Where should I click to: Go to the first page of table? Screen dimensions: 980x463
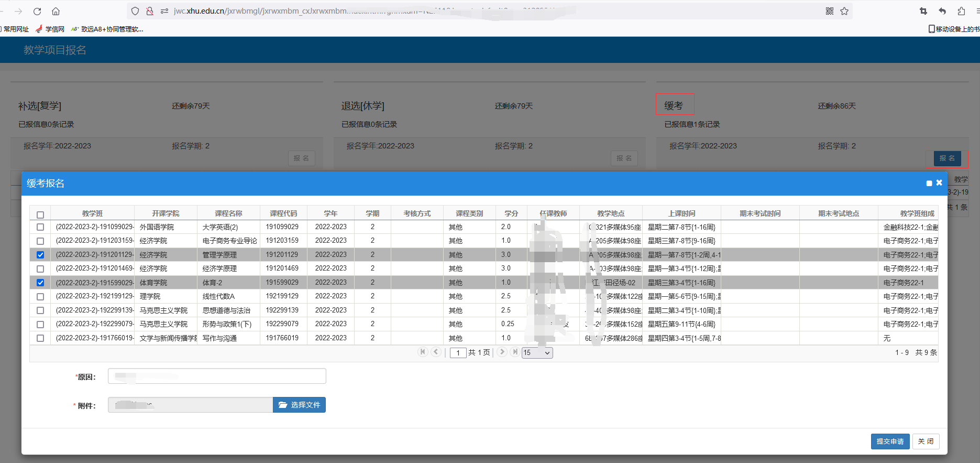point(423,352)
